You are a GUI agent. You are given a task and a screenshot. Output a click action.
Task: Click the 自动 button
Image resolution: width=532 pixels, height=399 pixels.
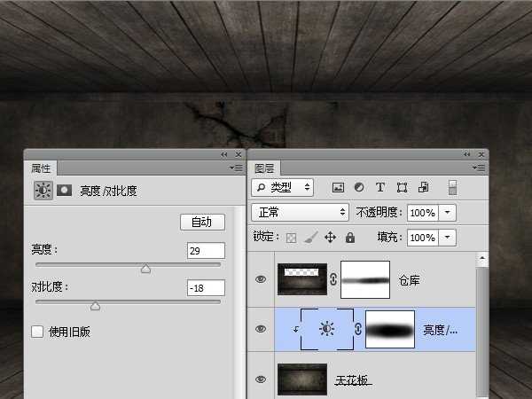(202, 222)
